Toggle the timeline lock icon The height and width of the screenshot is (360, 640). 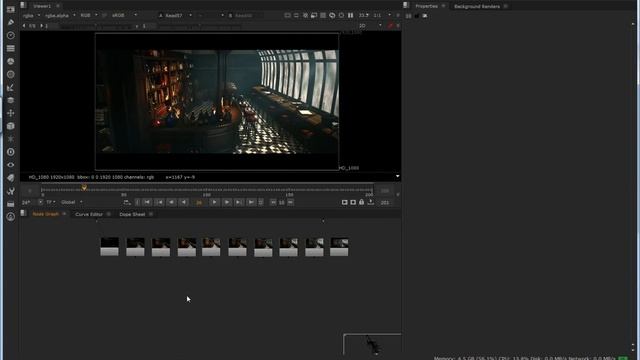pyautogui.click(x=362, y=202)
